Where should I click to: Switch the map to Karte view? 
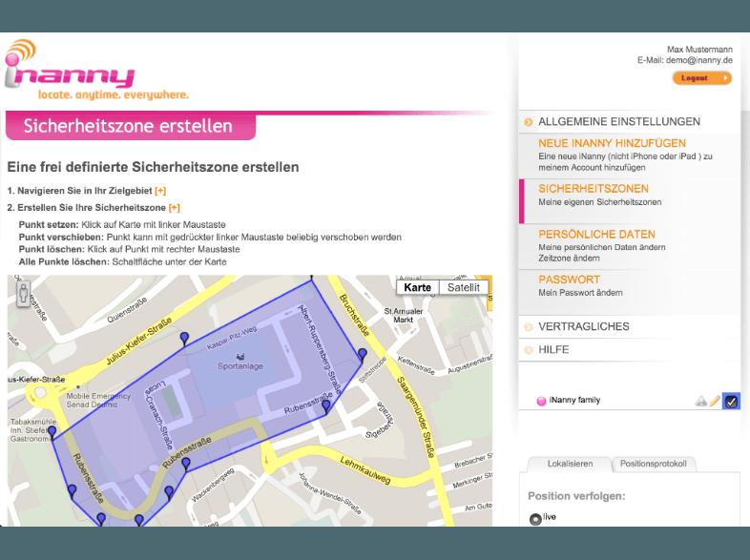pos(418,287)
